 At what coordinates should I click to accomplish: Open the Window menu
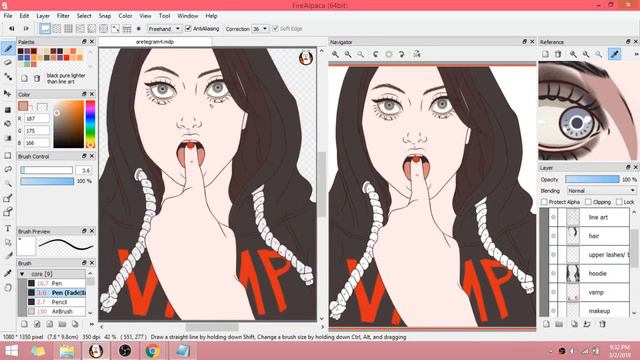tap(187, 16)
